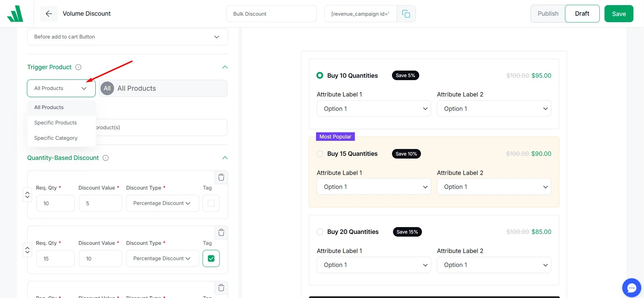Open Discount Type dropdown for Qty 10 tier
The height and width of the screenshot is (298, 644).
click(x=162, y=203)
